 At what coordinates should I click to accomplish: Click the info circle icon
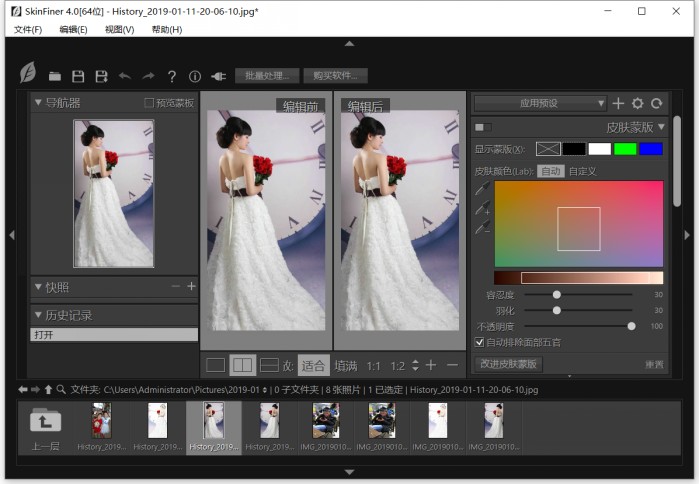click(x=195, y=76)
